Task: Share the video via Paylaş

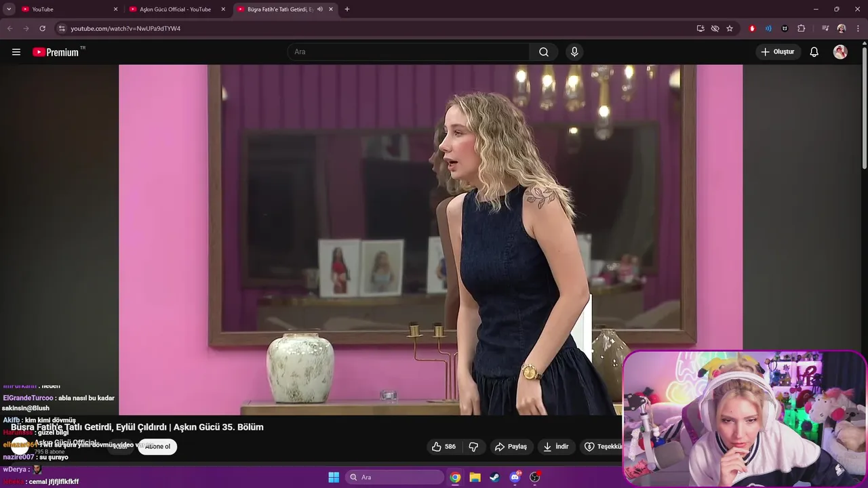Action: (511, 447)
